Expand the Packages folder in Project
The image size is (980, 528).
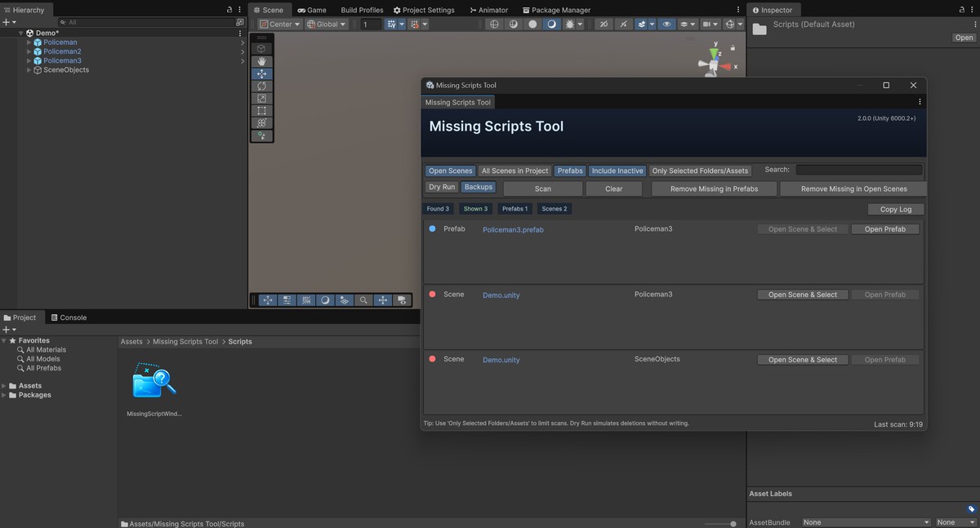[4, 395]
